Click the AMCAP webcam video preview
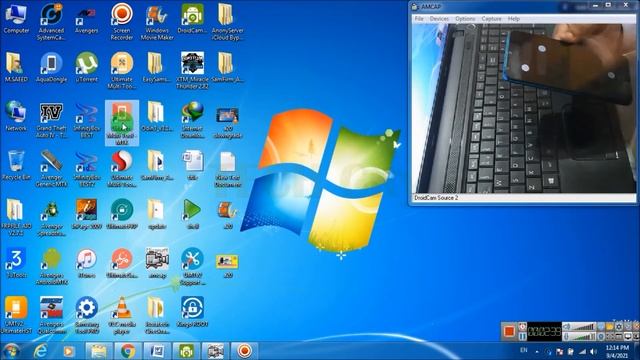Viewport: 640px width, 360px height. pyautogui.click(x=524, y=108)
